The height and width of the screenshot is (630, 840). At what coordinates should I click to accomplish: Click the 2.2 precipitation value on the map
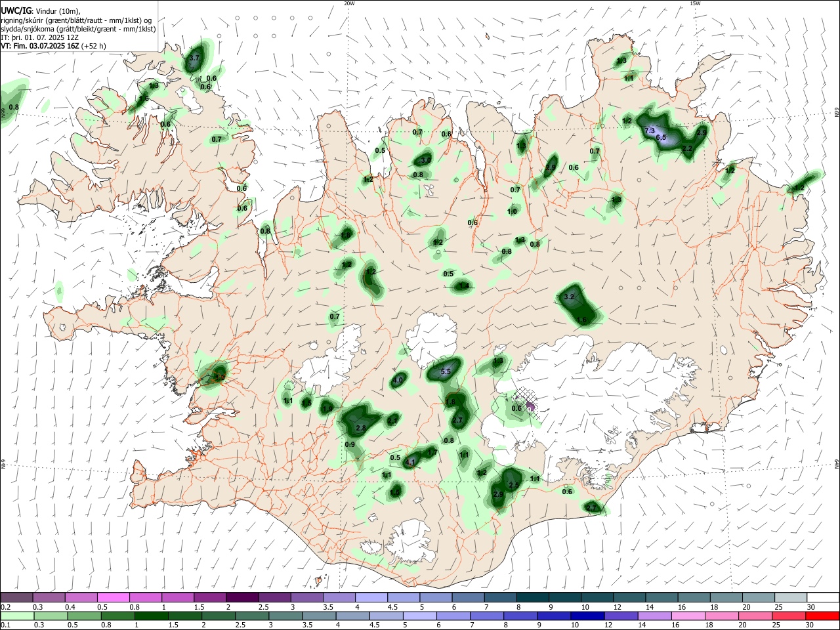click(688, 150)
